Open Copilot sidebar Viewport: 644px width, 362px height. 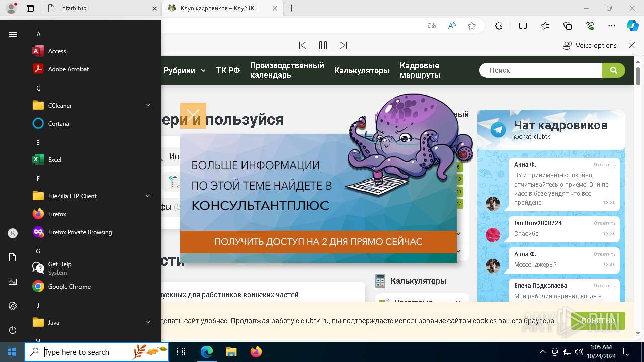632,26
